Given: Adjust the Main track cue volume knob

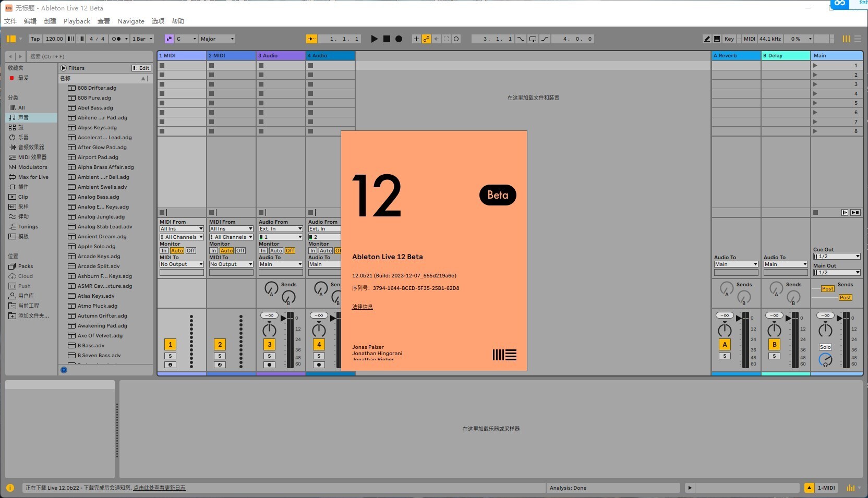Looking at the screenshot, I should coord(825,360).
